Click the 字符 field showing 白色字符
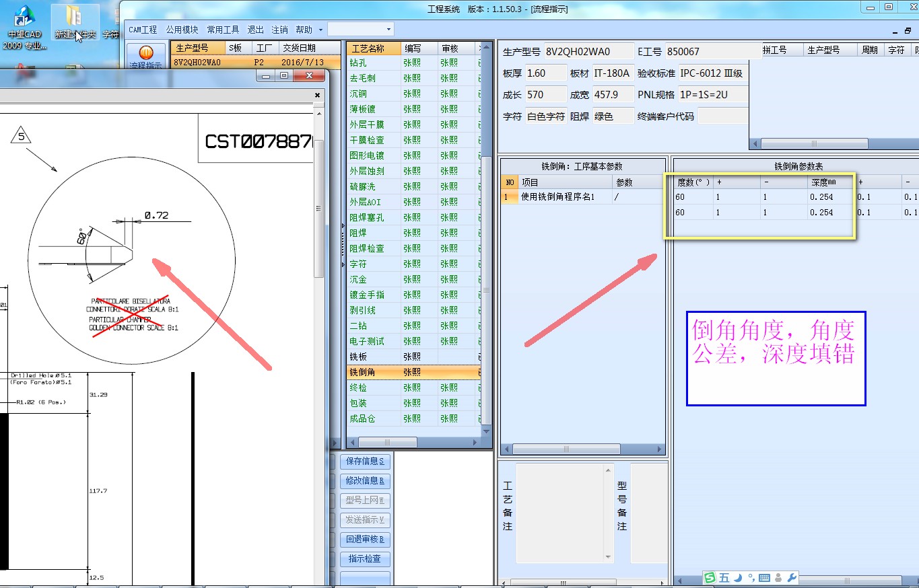Image resolution: width=919 pixels, height=588 pixels. 545,116
